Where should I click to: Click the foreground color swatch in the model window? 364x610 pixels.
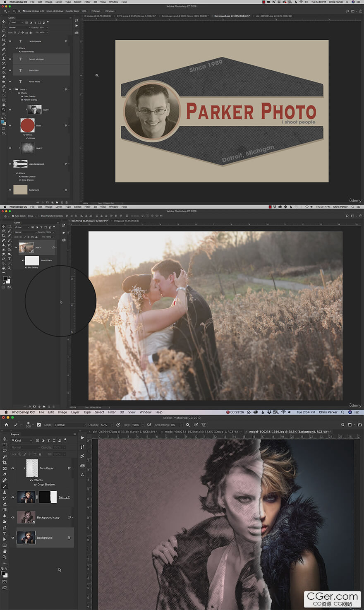pyautogui.click(x=3, y=573)
